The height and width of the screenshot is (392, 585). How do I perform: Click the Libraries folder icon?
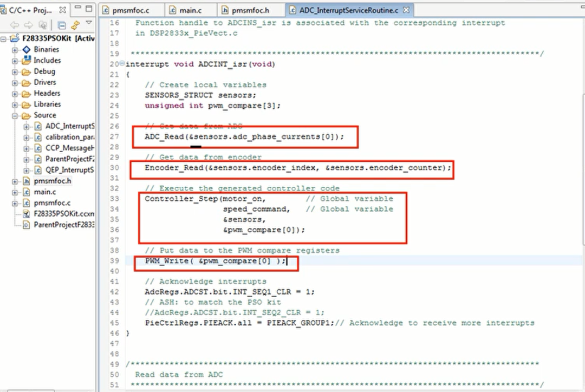point(26,105)
